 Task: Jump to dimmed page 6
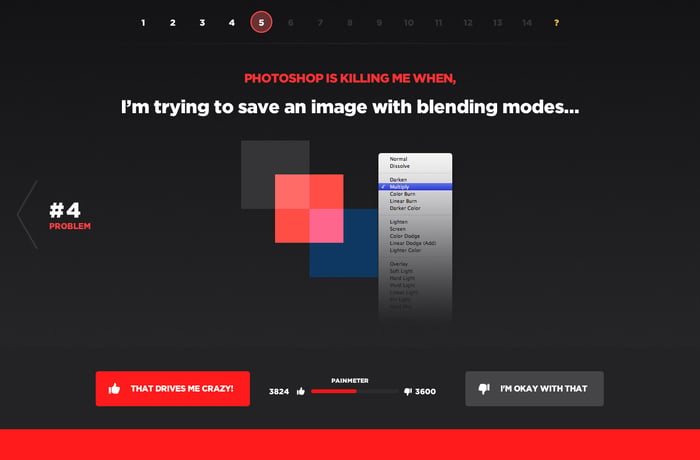(x=291, y=23)
